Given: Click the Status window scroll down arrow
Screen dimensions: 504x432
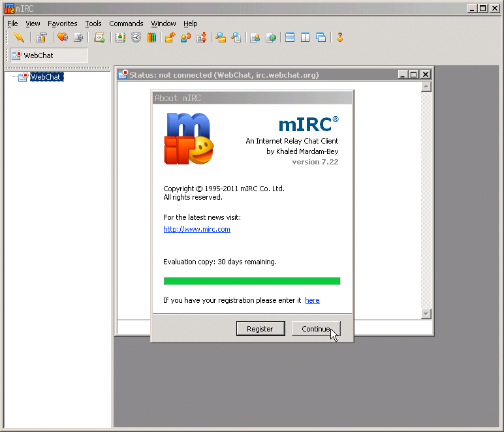Looking at the screenshot, I should pos(426,314).
